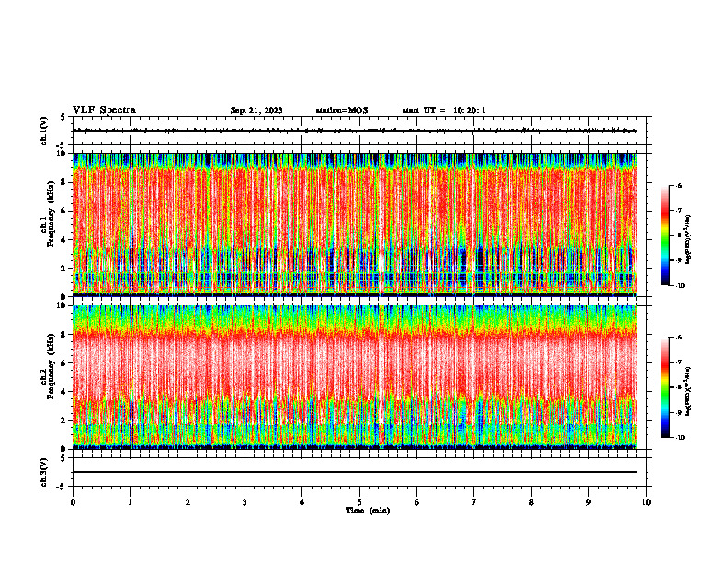
Task: Click the ch.1 colorbar 'log(PSD)(V²/Hz)' label
Action: 688,239
